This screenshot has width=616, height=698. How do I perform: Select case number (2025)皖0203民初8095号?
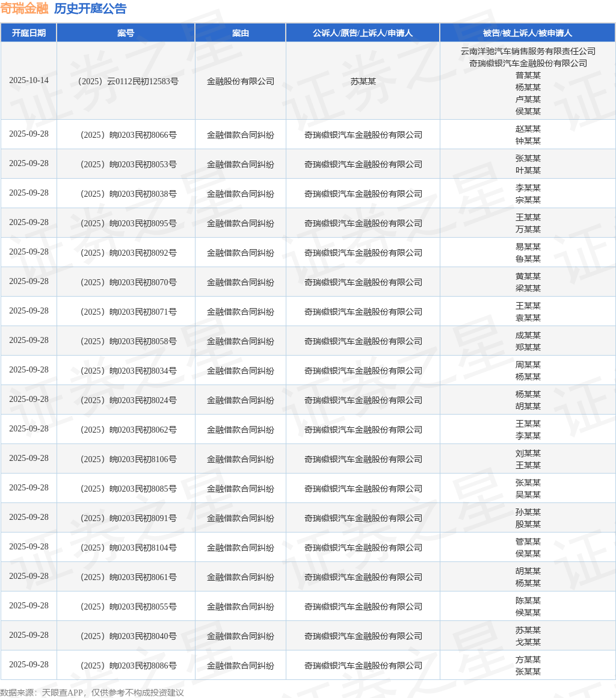point(126,223)
